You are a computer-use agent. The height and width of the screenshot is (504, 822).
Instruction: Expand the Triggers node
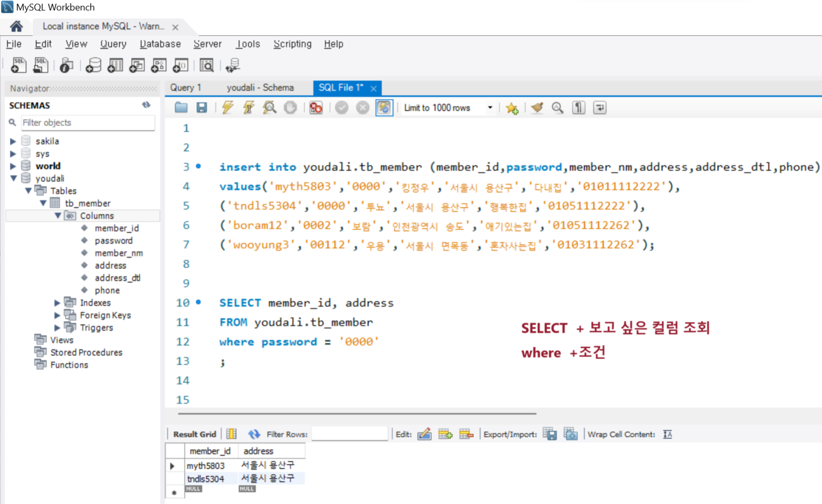point(57,328)
